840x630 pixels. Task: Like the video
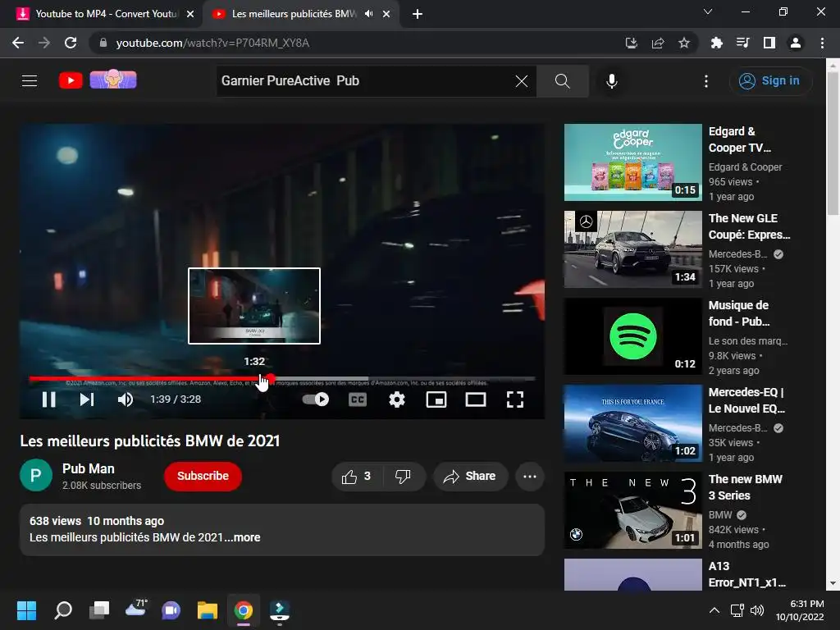[357, 477]
